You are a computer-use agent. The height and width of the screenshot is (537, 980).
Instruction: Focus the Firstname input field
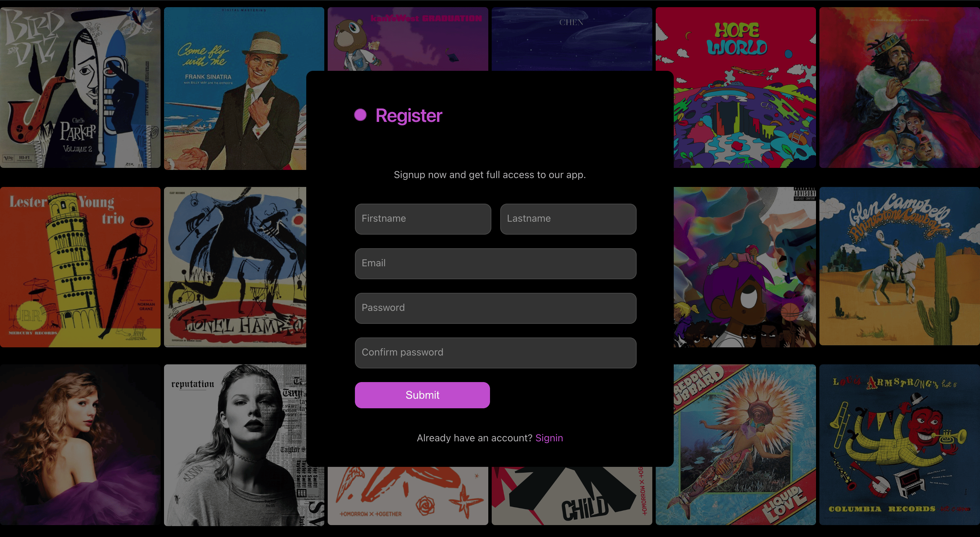tap(423, 219)
